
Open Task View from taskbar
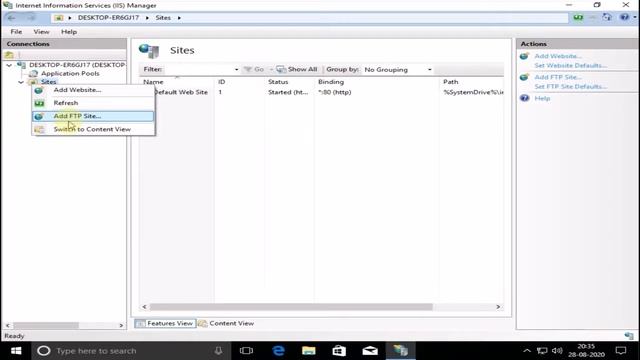pos(246,351)
